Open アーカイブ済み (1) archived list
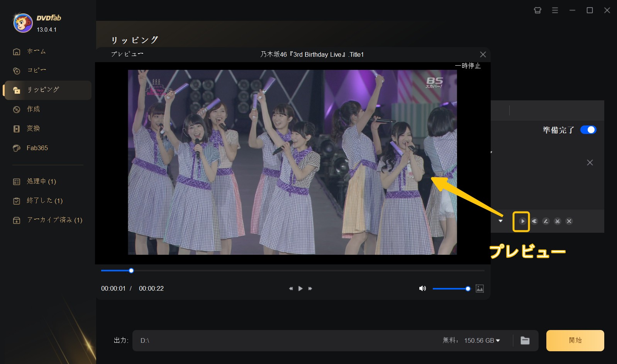617x364 pixels. tap(48, 220)
